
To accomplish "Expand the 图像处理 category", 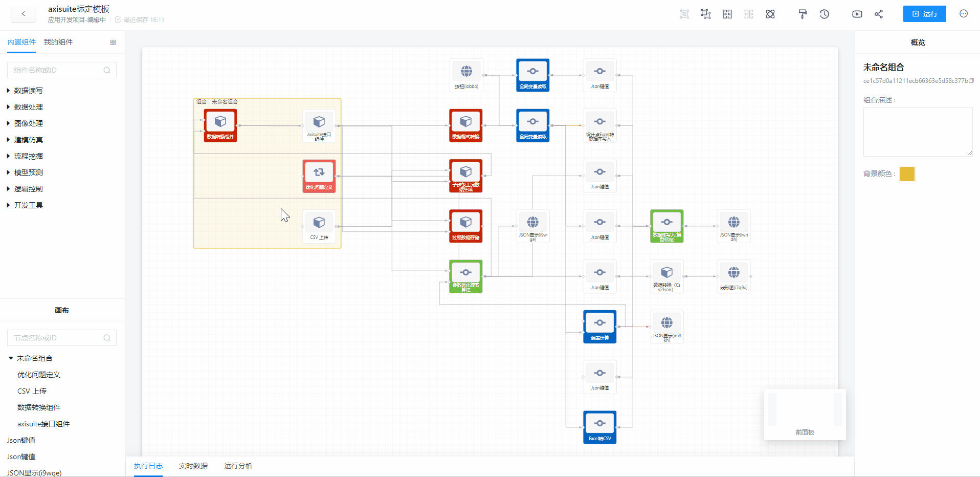I will tap(29, 123).
